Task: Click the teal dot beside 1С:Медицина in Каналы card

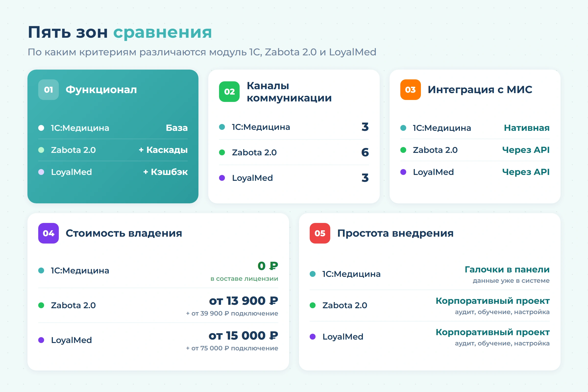Action: [222, 127]
